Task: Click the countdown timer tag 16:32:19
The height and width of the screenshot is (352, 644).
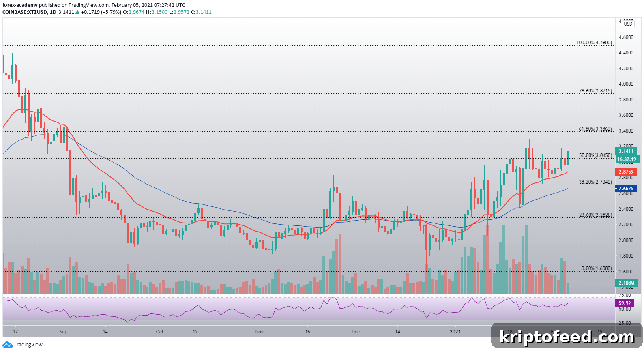Action: pos(627,159)
